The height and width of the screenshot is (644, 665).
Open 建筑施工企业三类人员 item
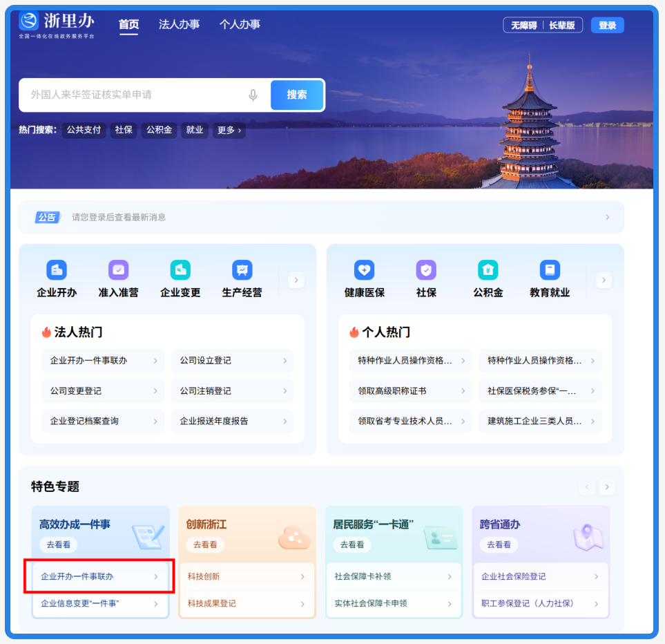[540, 422]
